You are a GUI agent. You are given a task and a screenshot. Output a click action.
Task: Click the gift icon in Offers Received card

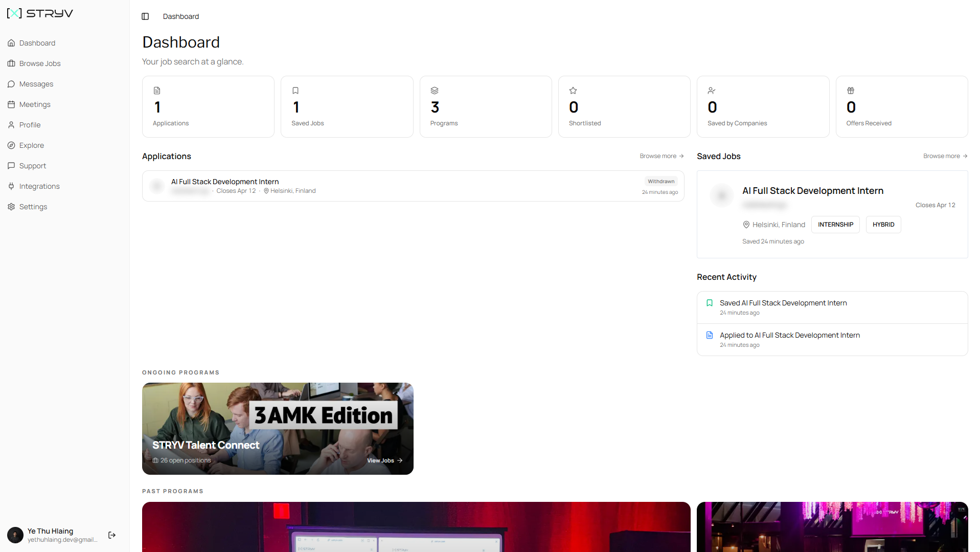pos(851,91)
